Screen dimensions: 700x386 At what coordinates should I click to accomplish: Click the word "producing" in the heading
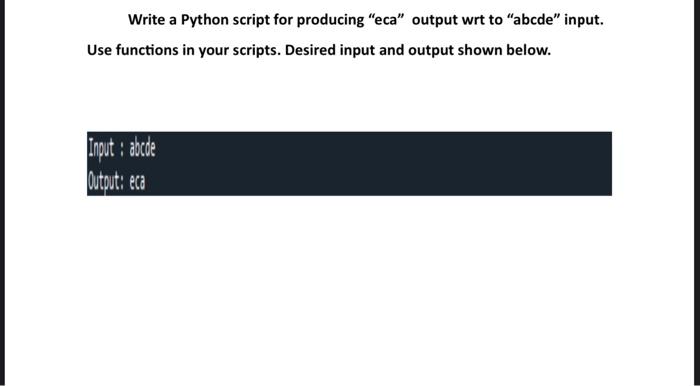[330, 20]
